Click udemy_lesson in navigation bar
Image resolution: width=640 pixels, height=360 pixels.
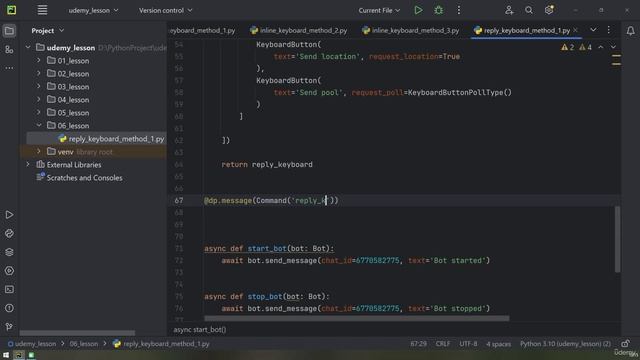tap(32, 344)
